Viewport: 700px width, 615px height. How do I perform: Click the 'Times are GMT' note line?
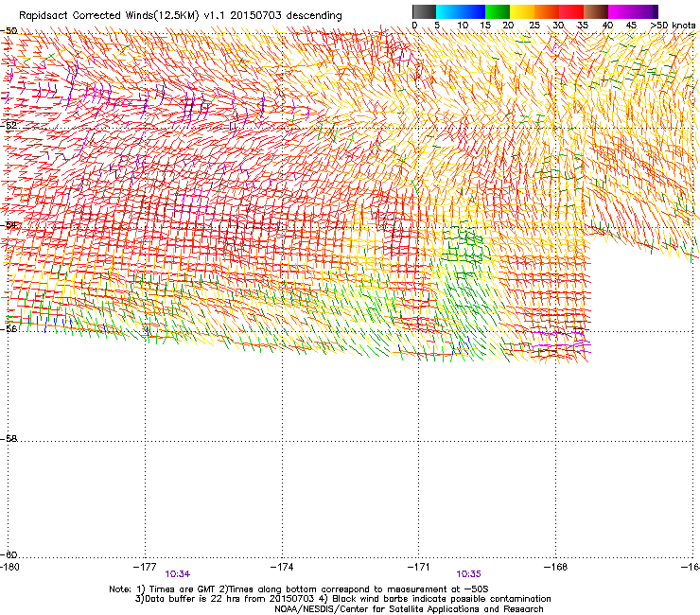(x=299, y=589)
